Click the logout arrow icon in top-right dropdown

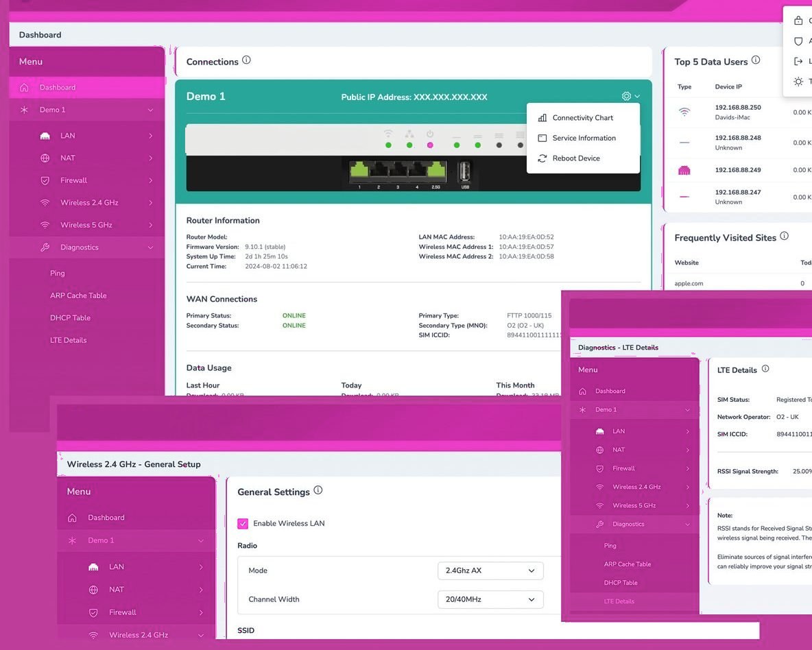pyautogui.click(x=798, y=61)
